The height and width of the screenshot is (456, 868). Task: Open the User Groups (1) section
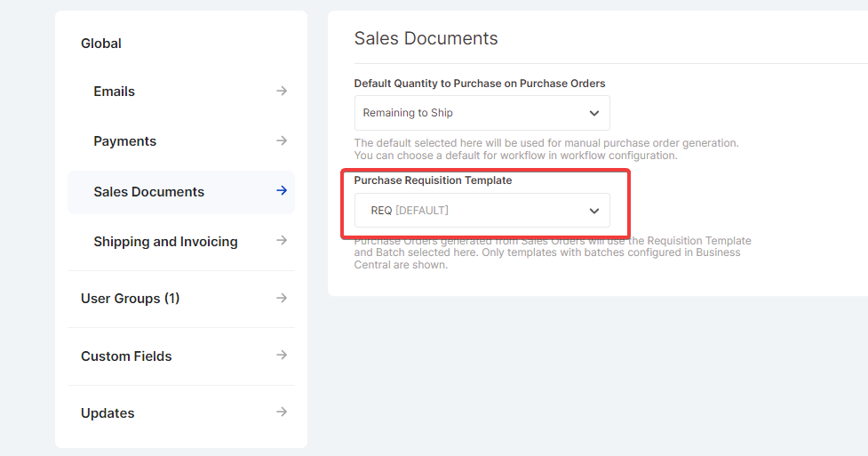(130, 299)
